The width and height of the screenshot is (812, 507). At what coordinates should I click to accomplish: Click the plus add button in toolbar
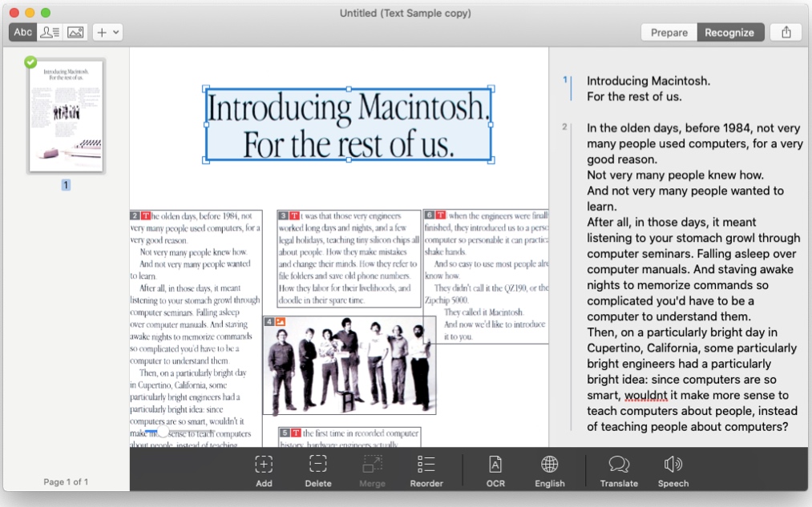click(102, 32)
